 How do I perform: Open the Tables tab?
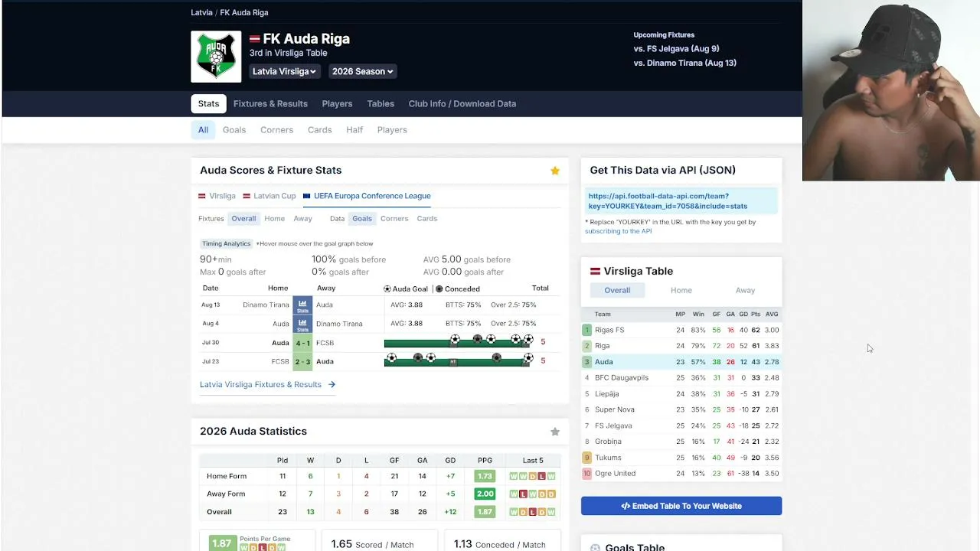tap(381, 104)
